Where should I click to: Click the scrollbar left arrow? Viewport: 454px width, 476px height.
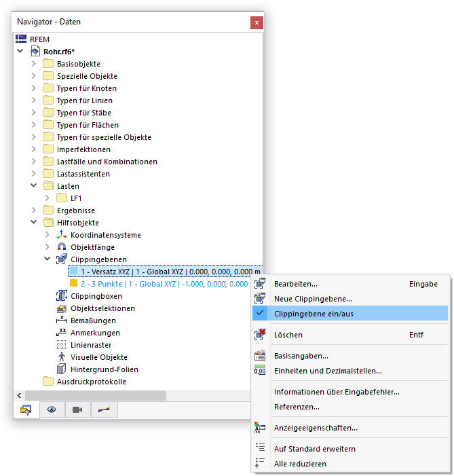pyautogui.click(x=19, y=395)
